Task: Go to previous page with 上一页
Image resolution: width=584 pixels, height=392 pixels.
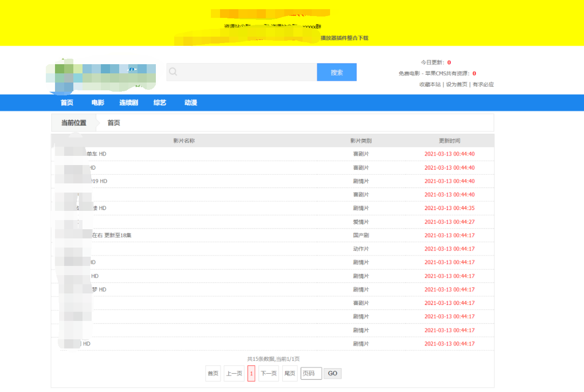Action: coord(234,374)
